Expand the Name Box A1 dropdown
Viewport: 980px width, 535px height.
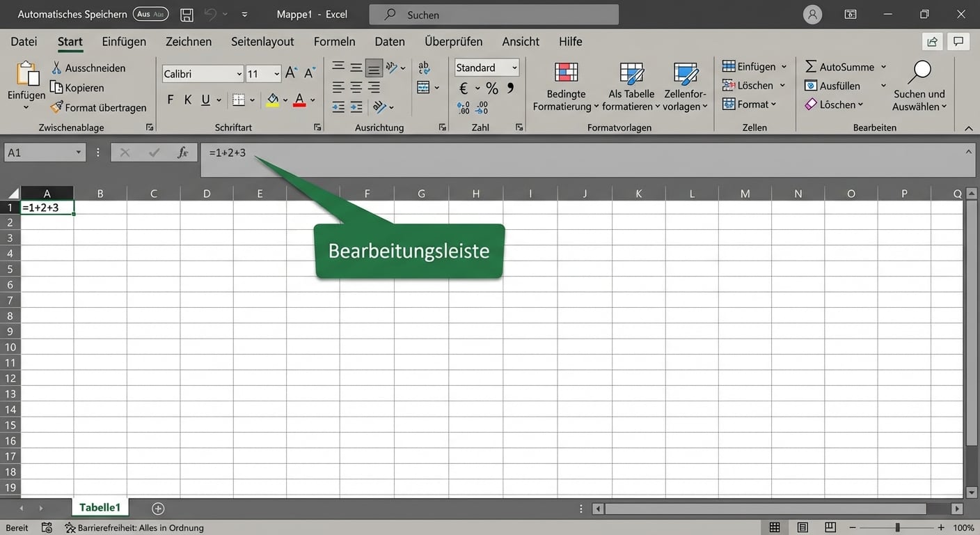[x=79, y=153]
